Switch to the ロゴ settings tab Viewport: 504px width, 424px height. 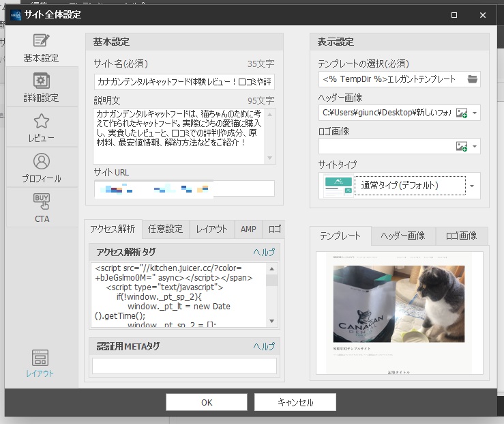274,229
